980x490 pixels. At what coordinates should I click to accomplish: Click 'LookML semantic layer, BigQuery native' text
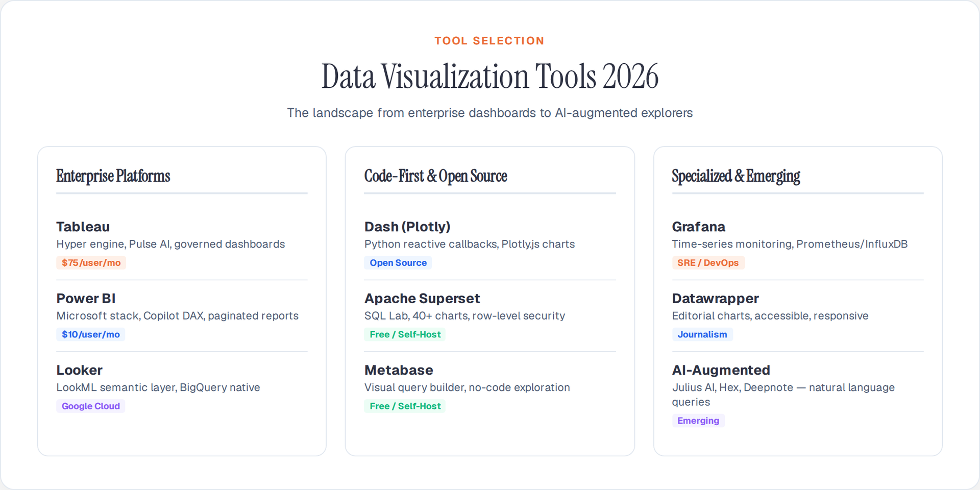pos(158,387)
